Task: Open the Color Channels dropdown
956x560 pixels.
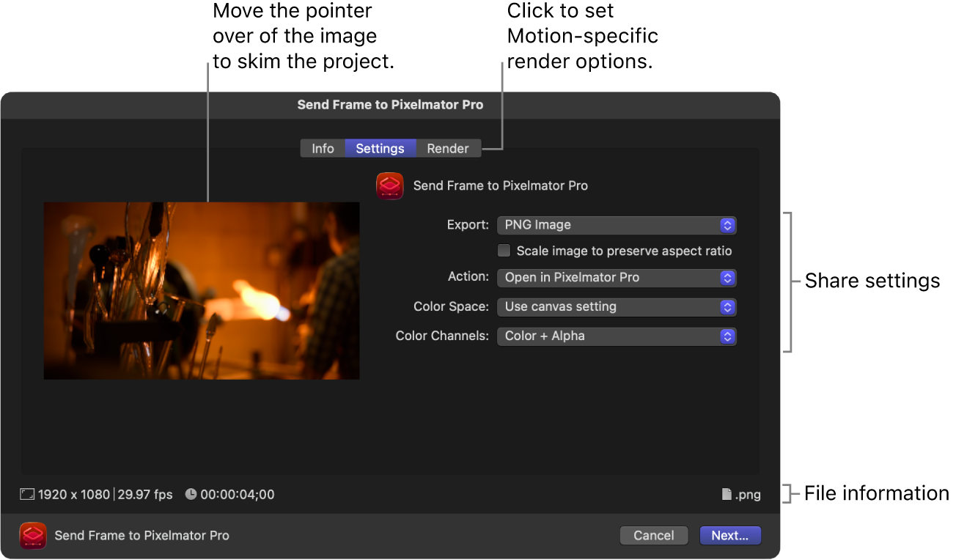Action: coord(617,336)
